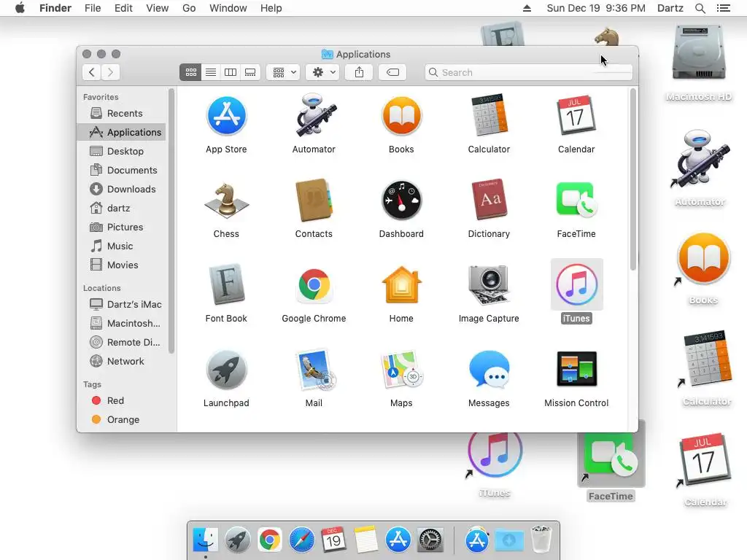
Task: Select the Home app icon
Action: point(401,285)
